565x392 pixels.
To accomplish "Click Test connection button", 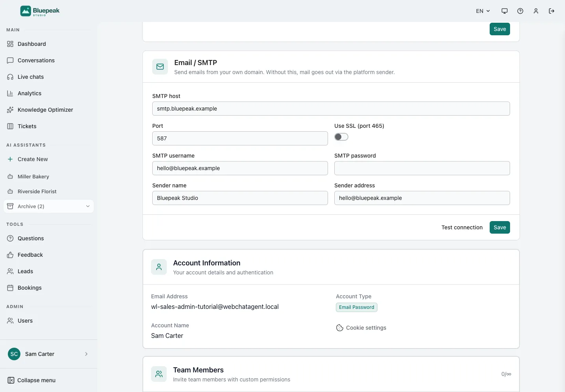I will [x=462, y=227].
